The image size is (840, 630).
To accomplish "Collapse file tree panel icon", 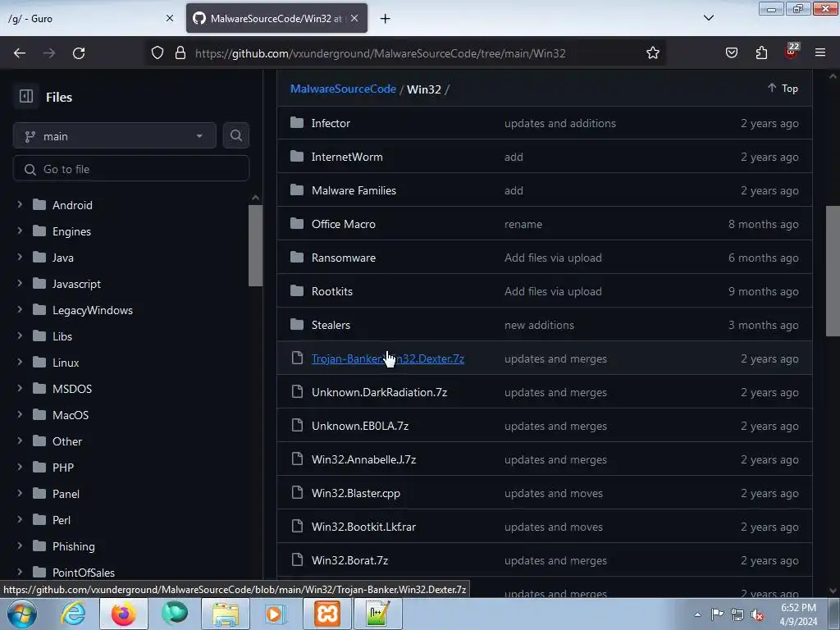I will (26, 97).
